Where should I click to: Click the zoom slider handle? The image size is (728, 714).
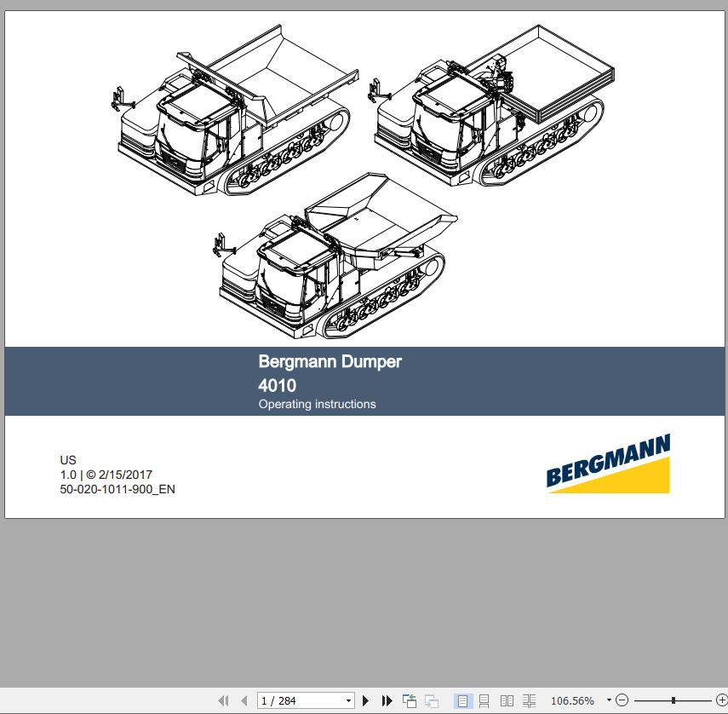click(674, 700)
